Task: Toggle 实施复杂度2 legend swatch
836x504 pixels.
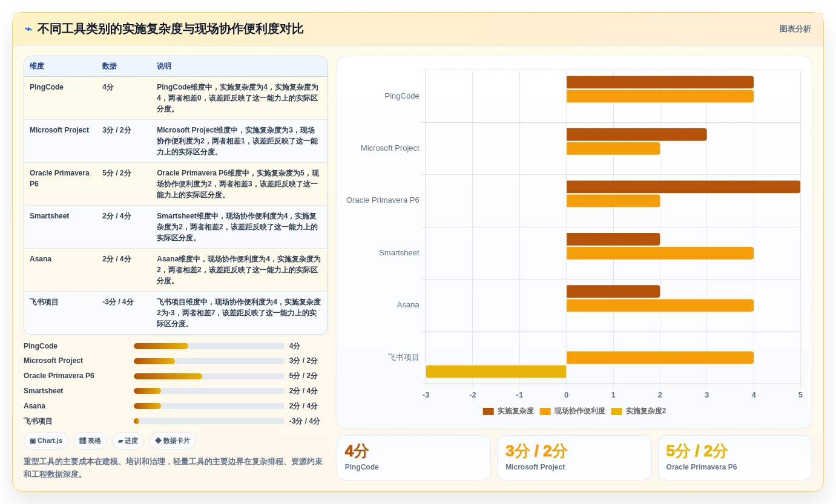Action: click(616, 411)
